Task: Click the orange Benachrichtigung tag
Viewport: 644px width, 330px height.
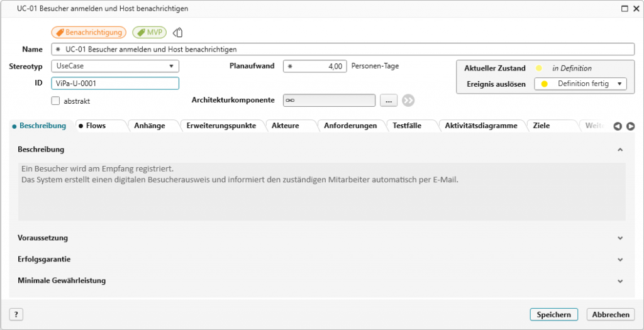Action: (x=88, y=33)
